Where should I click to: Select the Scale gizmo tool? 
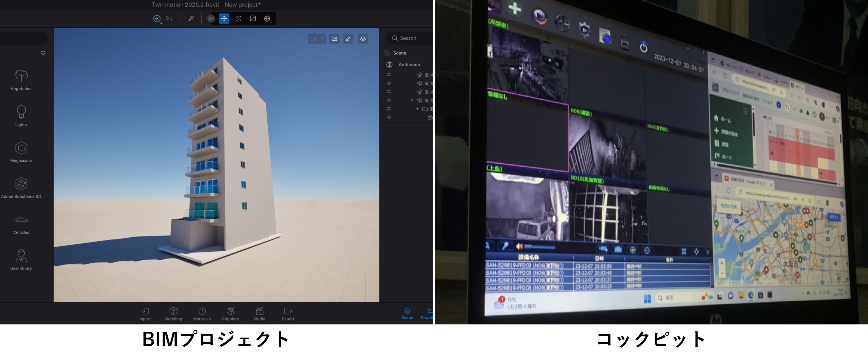253,18
